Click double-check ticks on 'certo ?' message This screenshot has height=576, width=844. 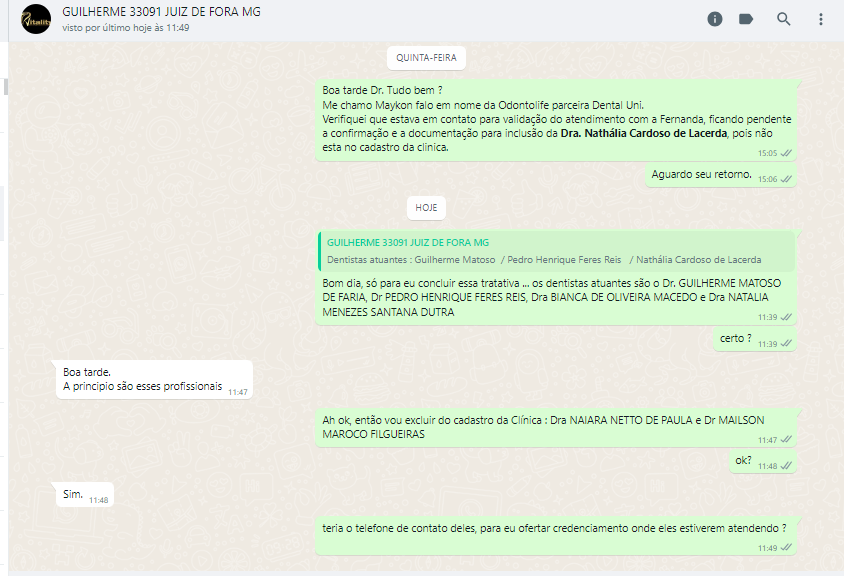[786, 344]
